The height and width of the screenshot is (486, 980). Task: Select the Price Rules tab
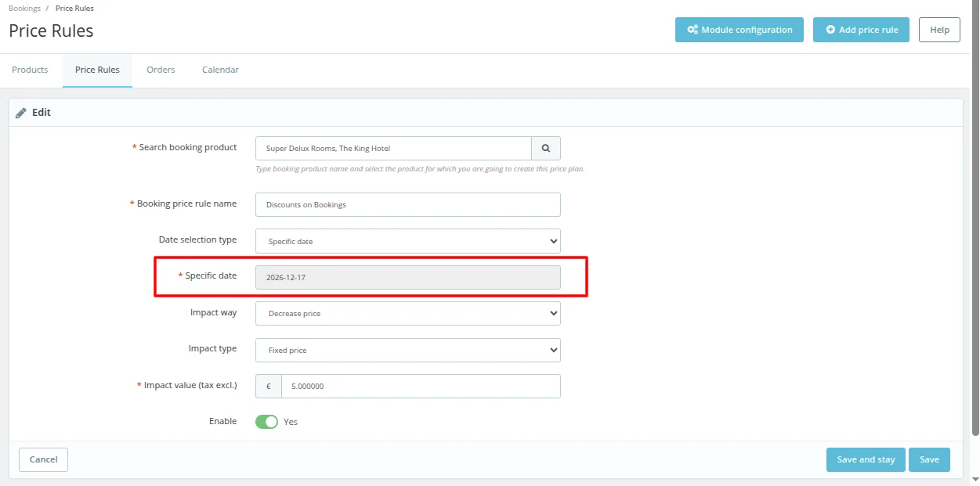pos(97,70)
